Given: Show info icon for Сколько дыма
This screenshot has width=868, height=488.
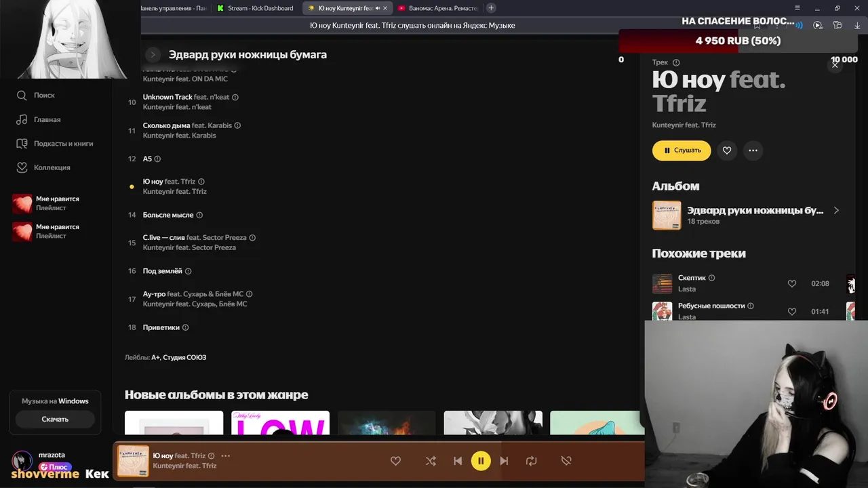Looking at the screenshot, I should click(237, 125).
